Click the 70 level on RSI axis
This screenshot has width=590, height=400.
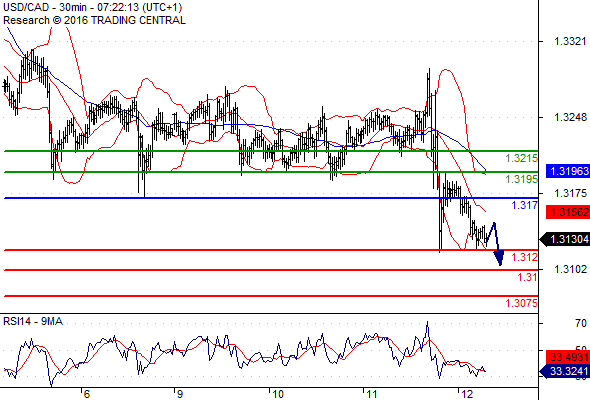[x=581, y=323]
